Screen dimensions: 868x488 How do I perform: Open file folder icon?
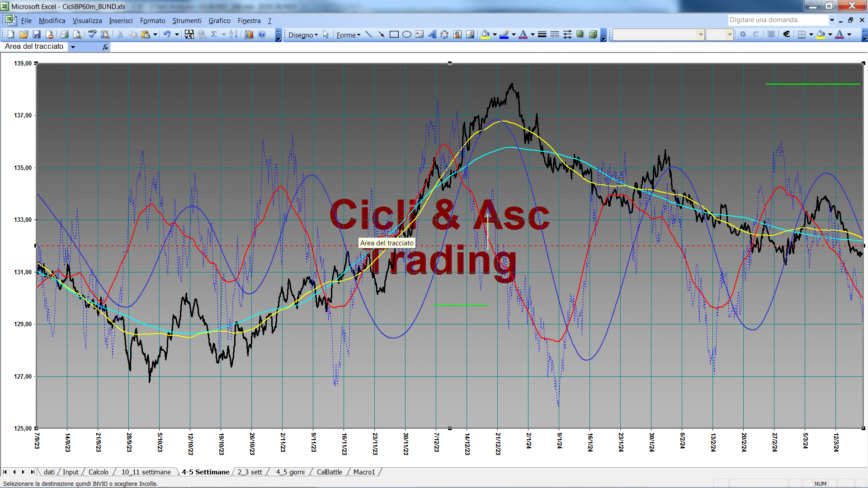tap(24, 34)
